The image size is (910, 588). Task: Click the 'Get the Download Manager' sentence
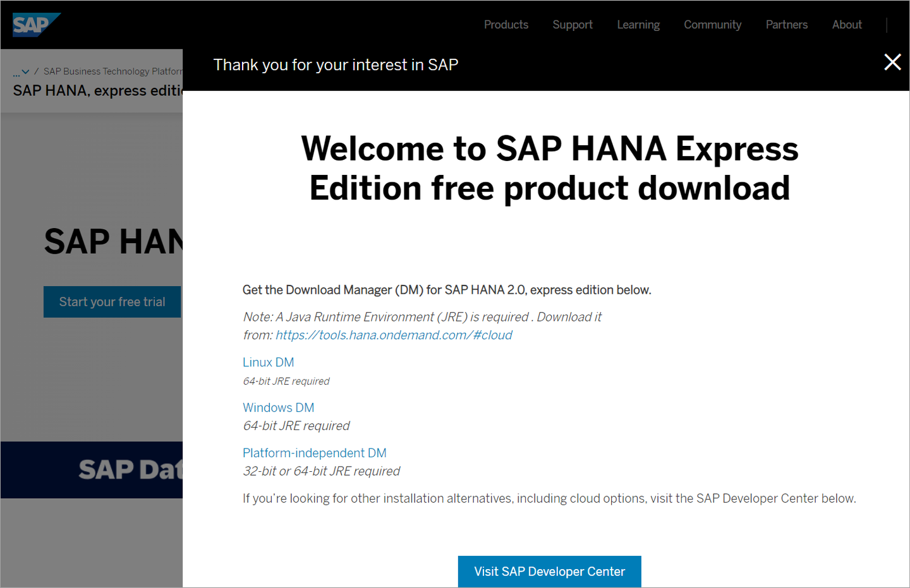point(447,290)
